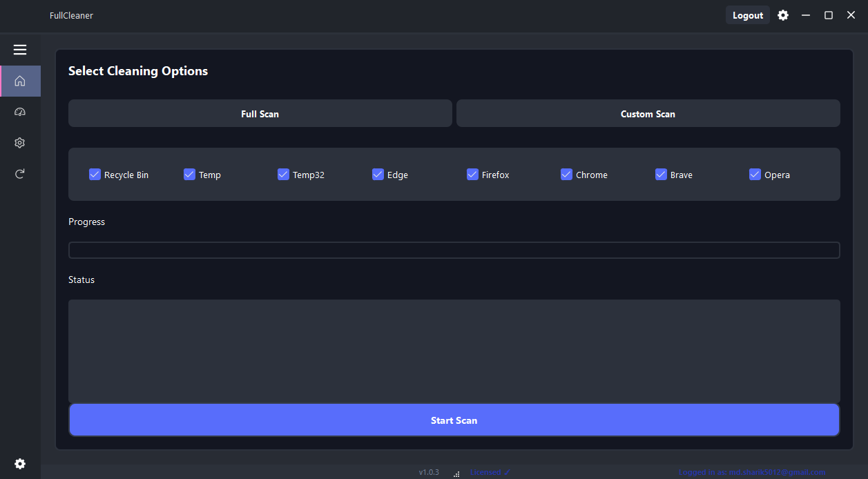The height and width of the screenshot is (479, 868).
Task: Click the empty Progress bar
Action: pos(454,250)
